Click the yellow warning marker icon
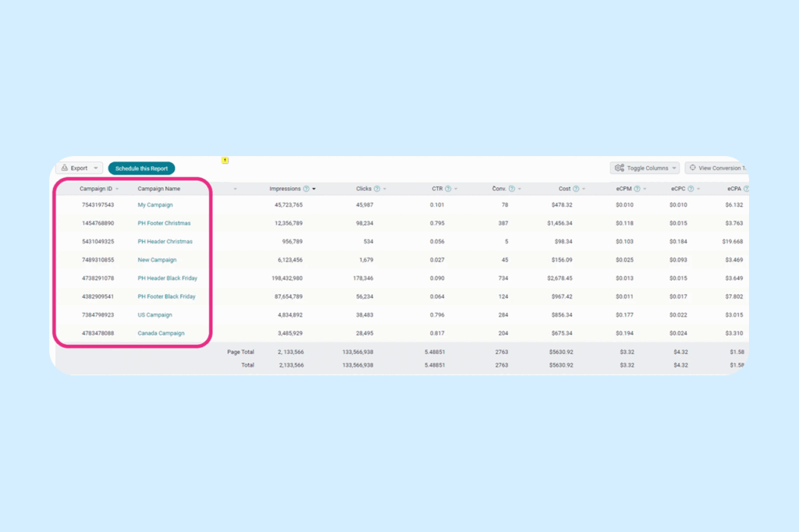Viewport: 799px width, 532px height. [225, 160]
